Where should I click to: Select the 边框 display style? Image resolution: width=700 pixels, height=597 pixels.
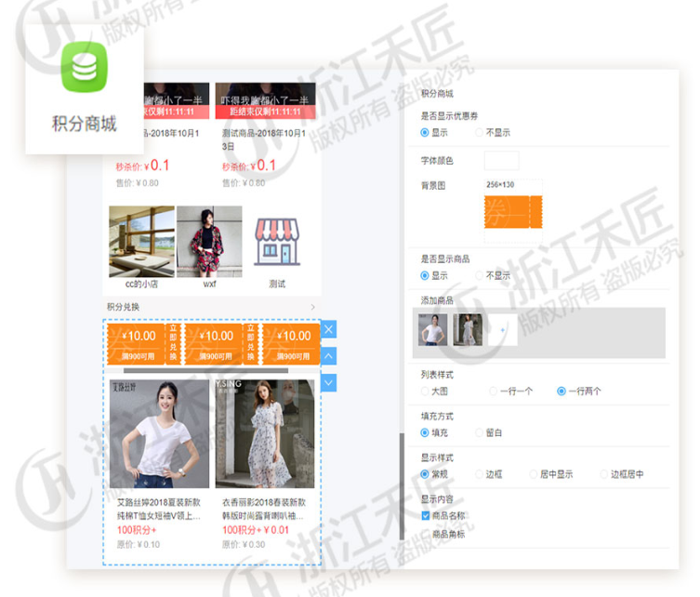pyautogui.click(x=479, y=474)
